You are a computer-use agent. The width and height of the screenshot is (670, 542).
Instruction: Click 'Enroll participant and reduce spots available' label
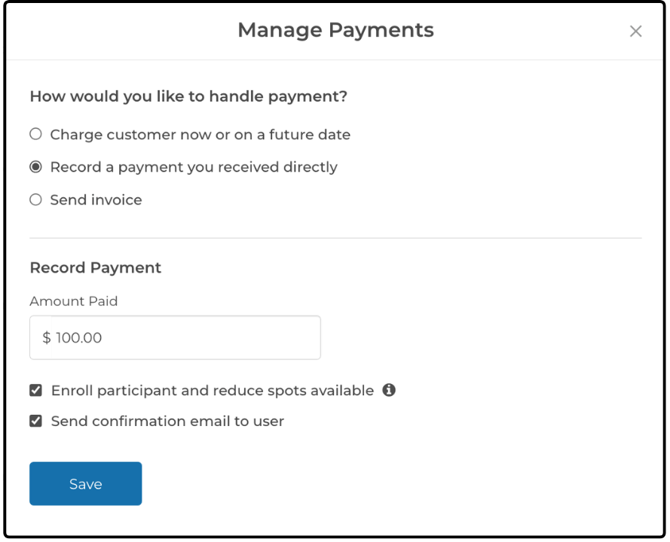tap(212, 390)
